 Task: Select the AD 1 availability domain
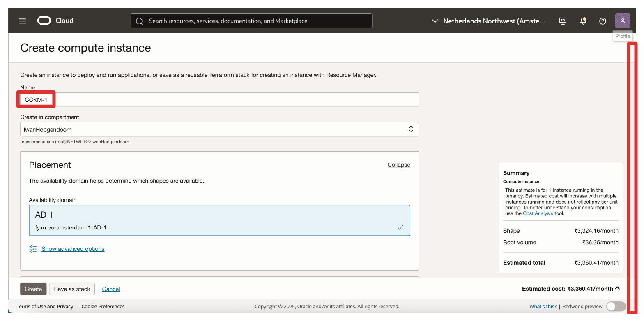219,220
